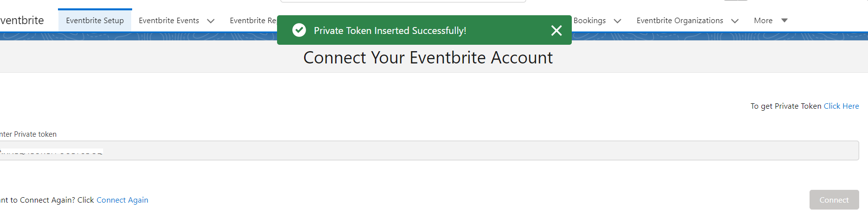
Task: Click the Connect Your Eventbrite Account heading
Action: pos(428,58)
